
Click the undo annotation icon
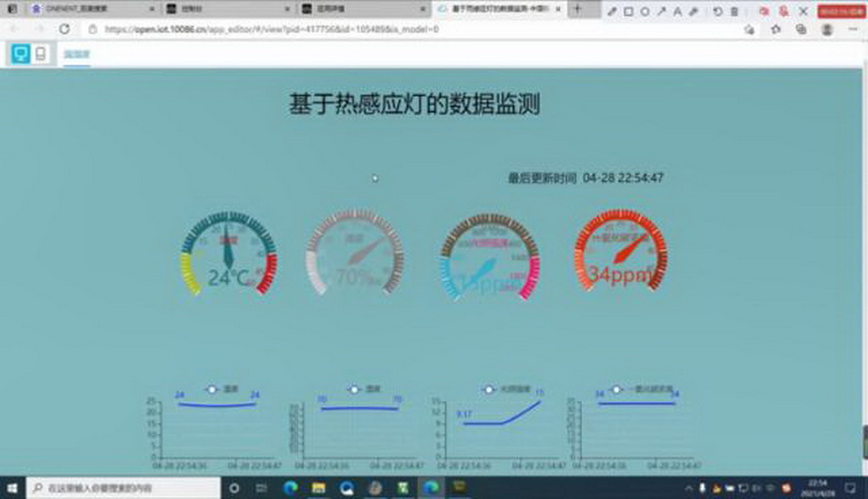pyautogui.click(x=718, y=11)
